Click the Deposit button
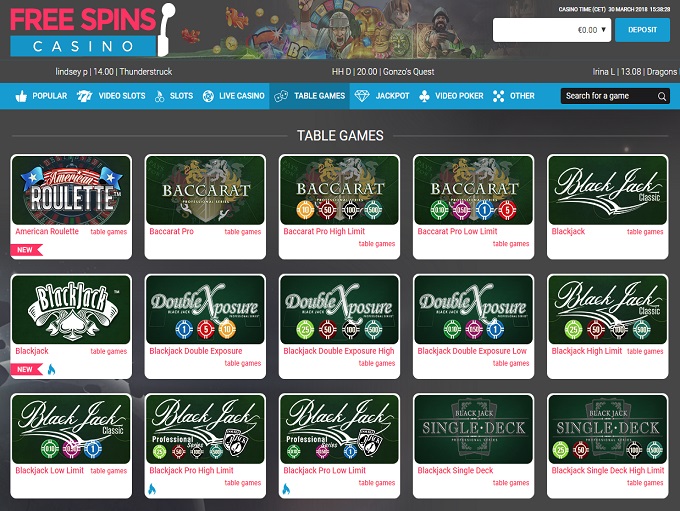 pos(642,30)
